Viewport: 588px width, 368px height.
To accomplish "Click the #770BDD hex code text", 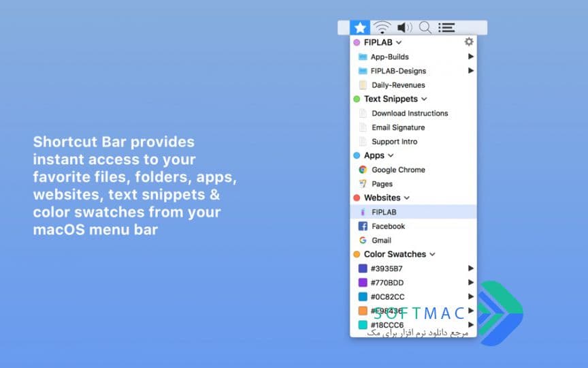I will pyautogui.click(x=387, y=283).
